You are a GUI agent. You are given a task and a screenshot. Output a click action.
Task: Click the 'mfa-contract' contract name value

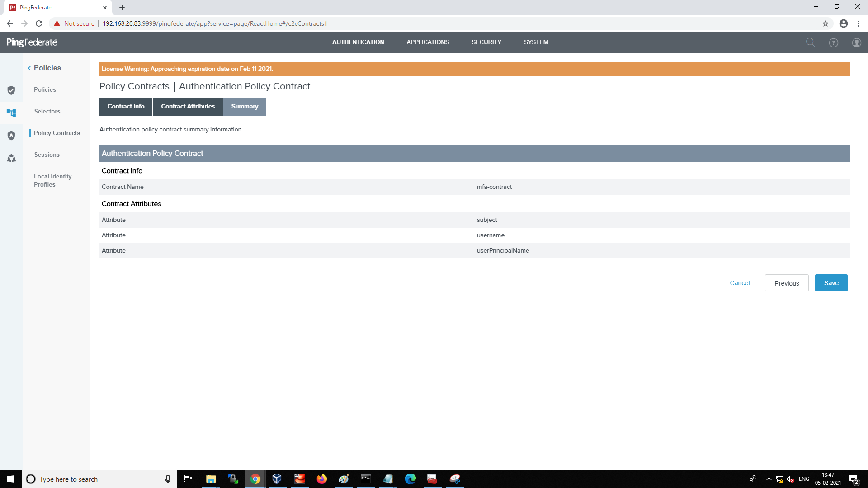click(494, 187)
